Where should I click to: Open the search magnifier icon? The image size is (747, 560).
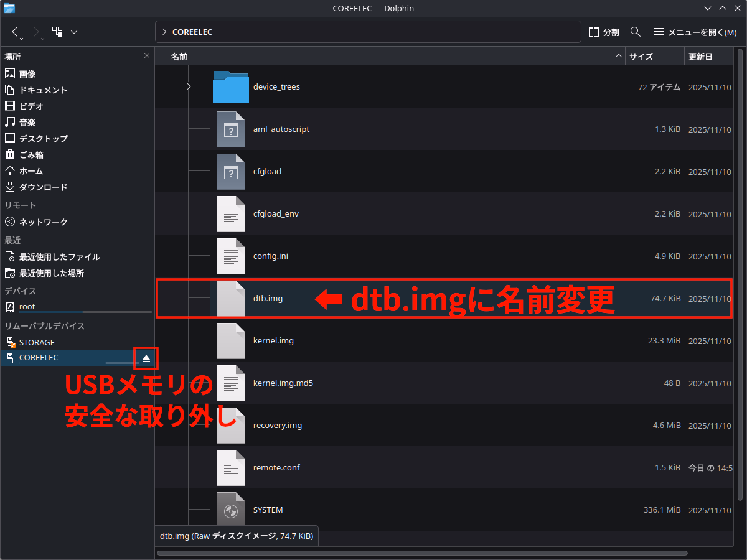click(x=636, y=32)
